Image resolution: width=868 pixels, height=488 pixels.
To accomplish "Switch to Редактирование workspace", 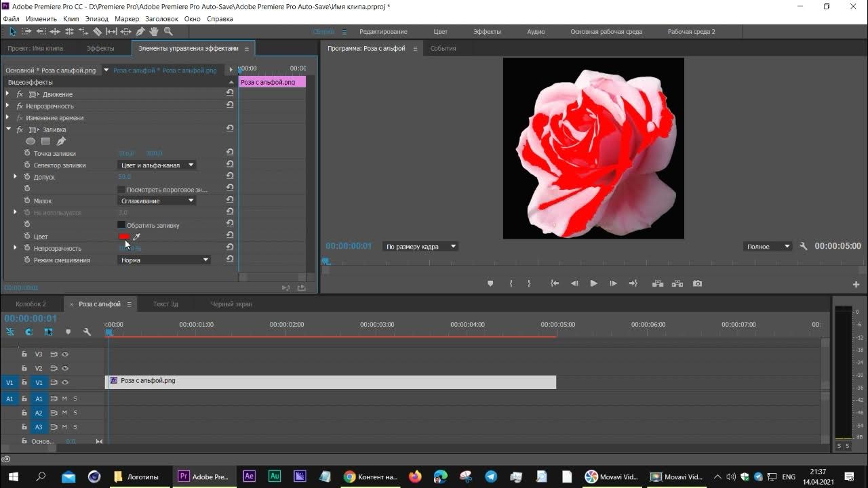I will (384, 32).
